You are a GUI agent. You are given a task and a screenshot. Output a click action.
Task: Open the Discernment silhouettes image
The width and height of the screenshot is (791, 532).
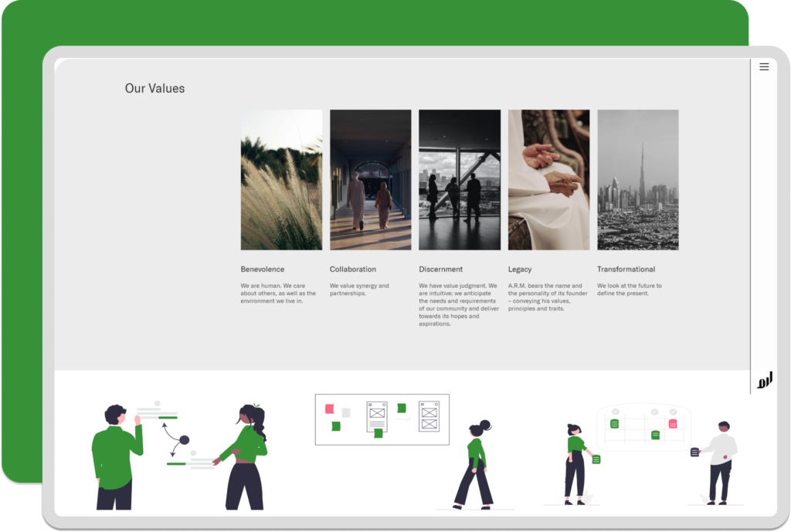460,180
